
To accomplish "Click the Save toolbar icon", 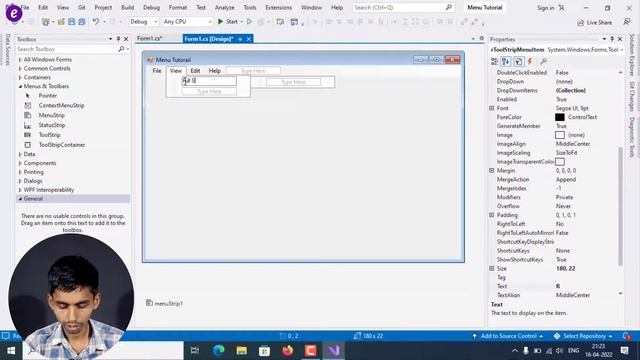I will pos(71,22).
